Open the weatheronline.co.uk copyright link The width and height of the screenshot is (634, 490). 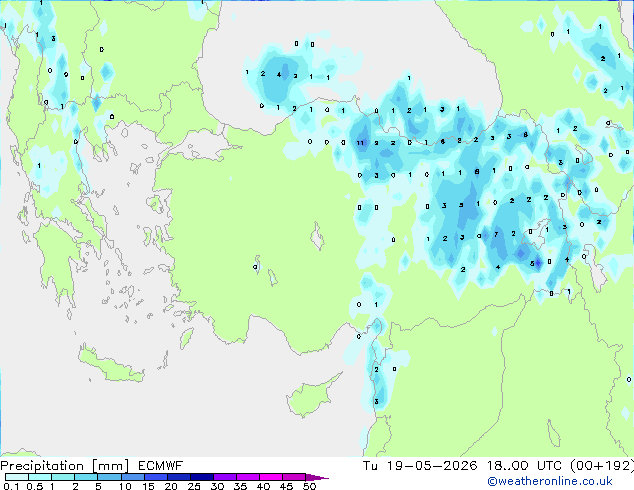pyautogui.click(x=550, y=481)
